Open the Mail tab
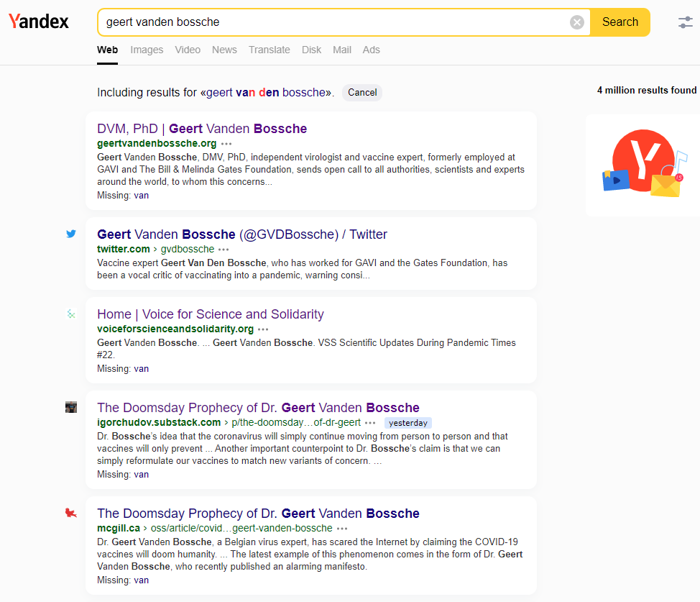This screenshot has width=700, height=602. tap(342, 50)
